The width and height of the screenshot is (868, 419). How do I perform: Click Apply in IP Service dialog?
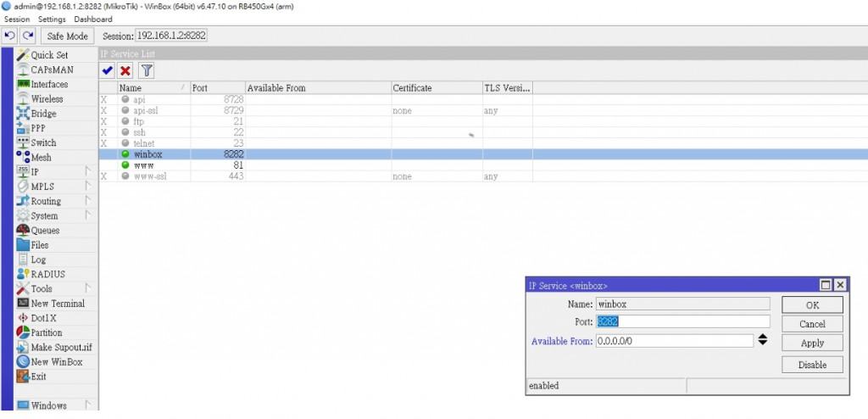tap(812, 343)
